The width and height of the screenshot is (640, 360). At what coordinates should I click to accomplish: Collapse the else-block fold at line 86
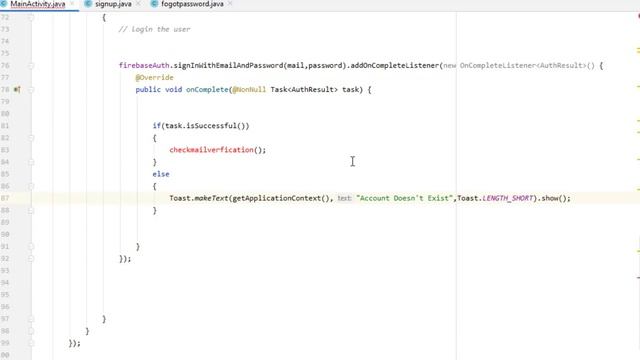pyautogui.click(x=31, y=186)
